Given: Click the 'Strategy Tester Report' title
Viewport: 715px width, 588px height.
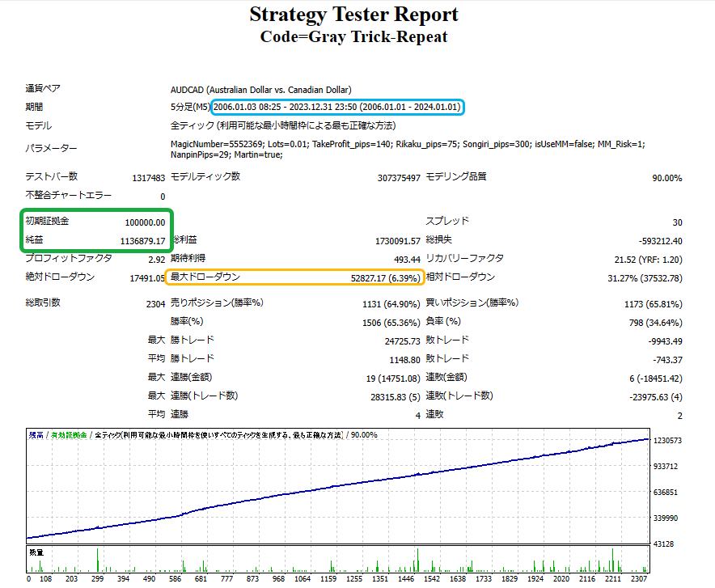Looking at the screenshot, I should 353,15.
